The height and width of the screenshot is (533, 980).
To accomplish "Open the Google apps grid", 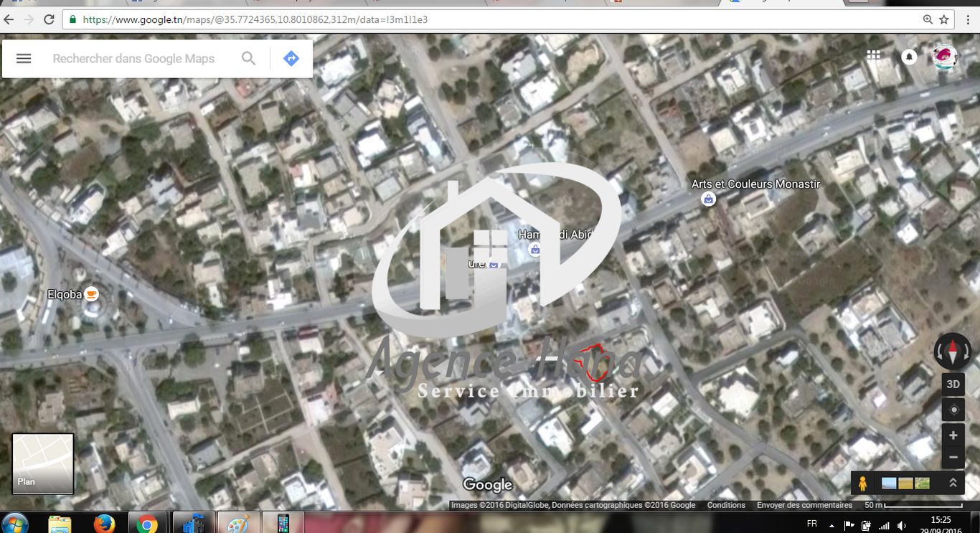I will point(873,56).
